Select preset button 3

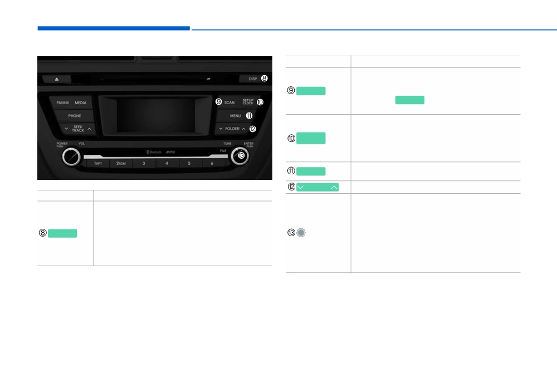(x=144, y=163)
